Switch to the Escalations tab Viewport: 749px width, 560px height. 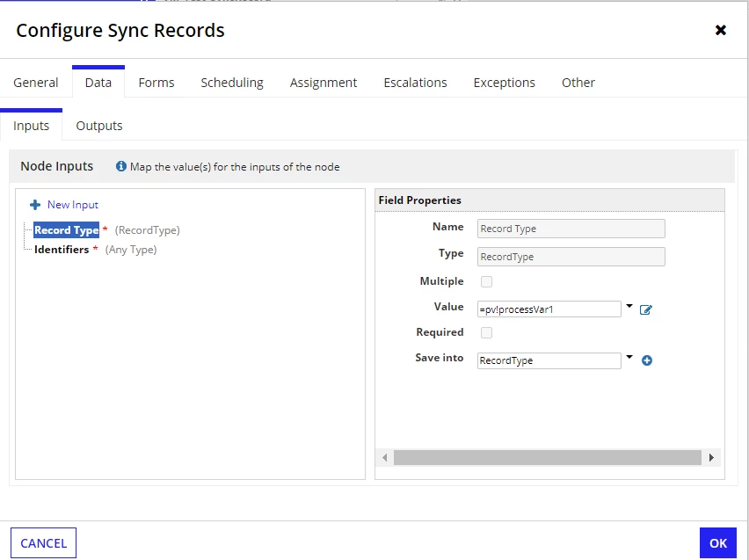(x=415, y=83)
